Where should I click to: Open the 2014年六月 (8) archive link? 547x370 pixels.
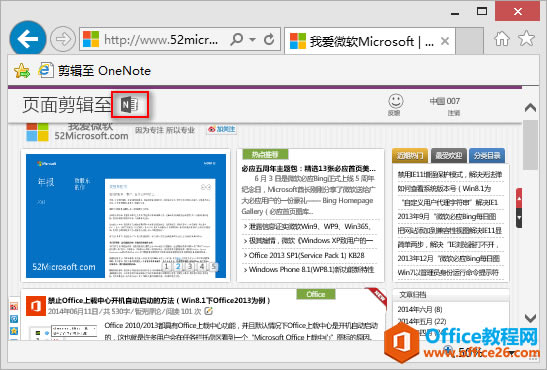tap(420, 309)
